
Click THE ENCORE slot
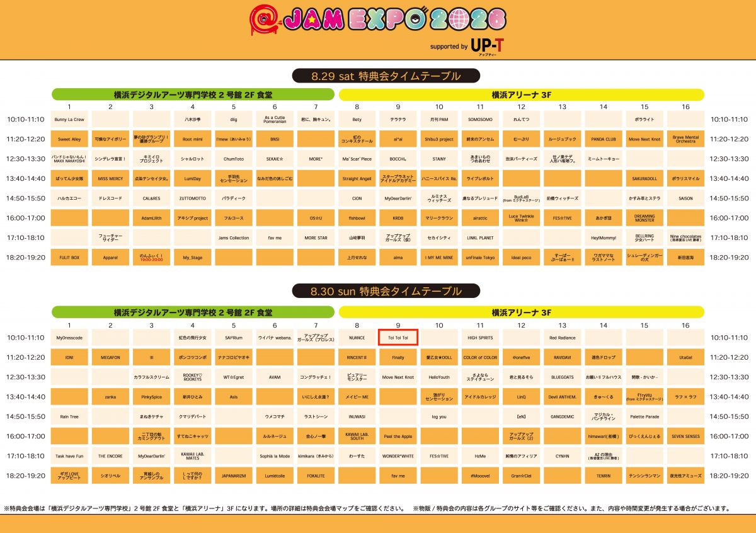(x=110, y=456)
